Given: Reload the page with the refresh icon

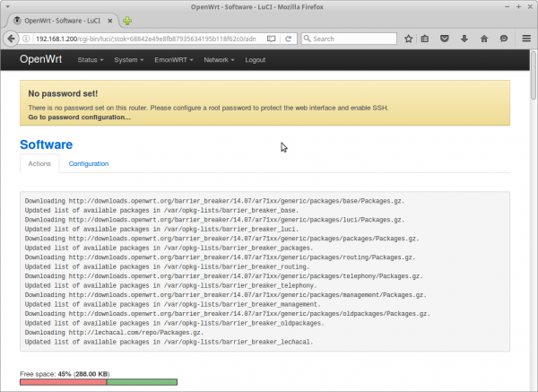Looking at the screenshot, I should pyautogui.click(x=288, y=39).
